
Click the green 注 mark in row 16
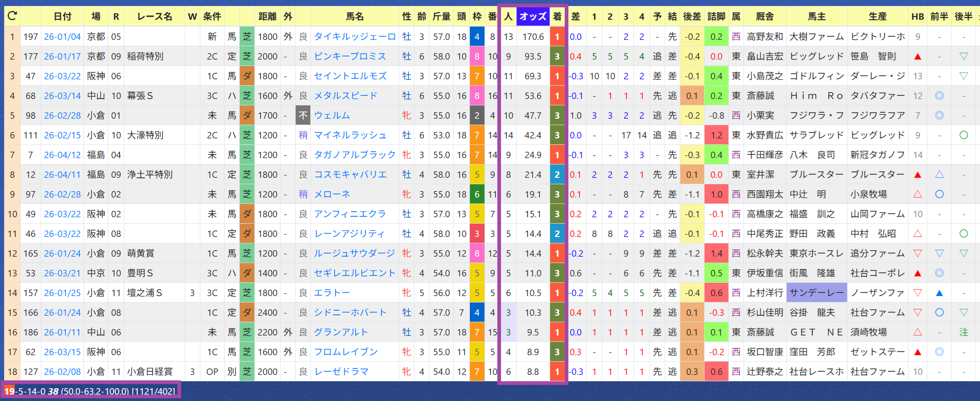pyautogui.click(x=963, y=332)
